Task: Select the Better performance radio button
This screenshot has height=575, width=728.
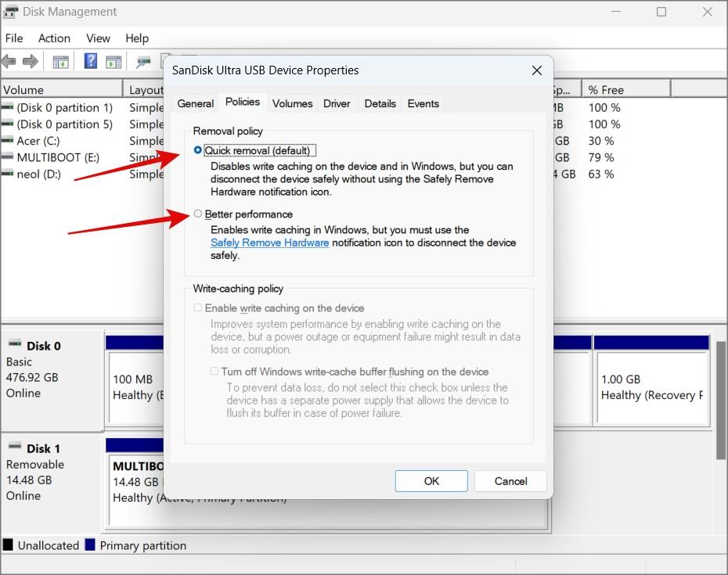Action: click(198, 214)
